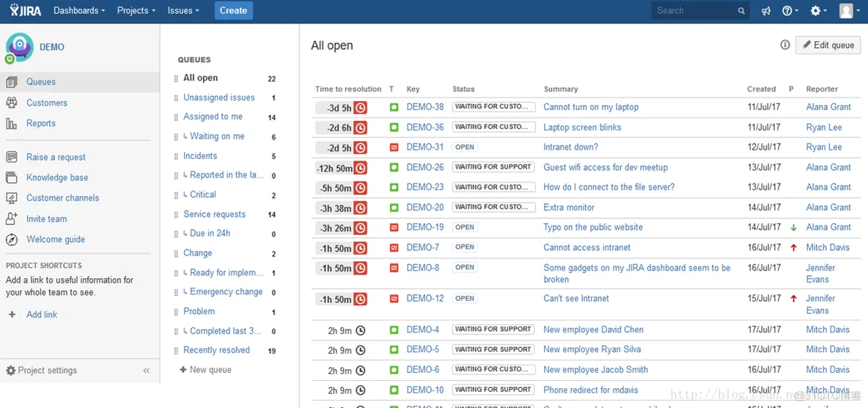Viewport: 868px width, 408px height.
Task: Select the Change queue
Action: [198, 252]
